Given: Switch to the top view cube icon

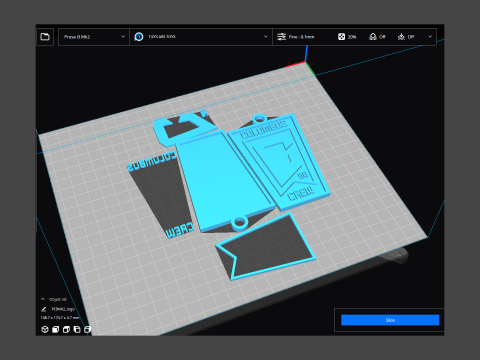Looking at the screenshot, I should coord(66,329).
